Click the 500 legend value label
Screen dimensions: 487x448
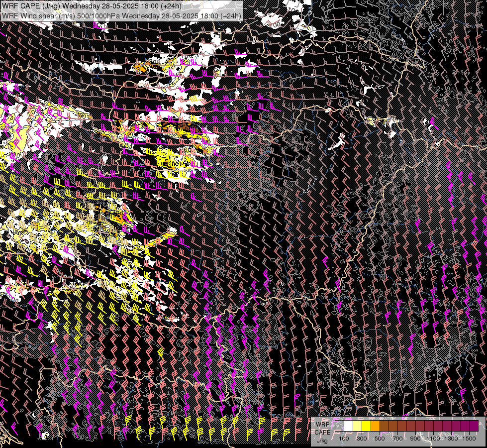(x=380, y=439)
